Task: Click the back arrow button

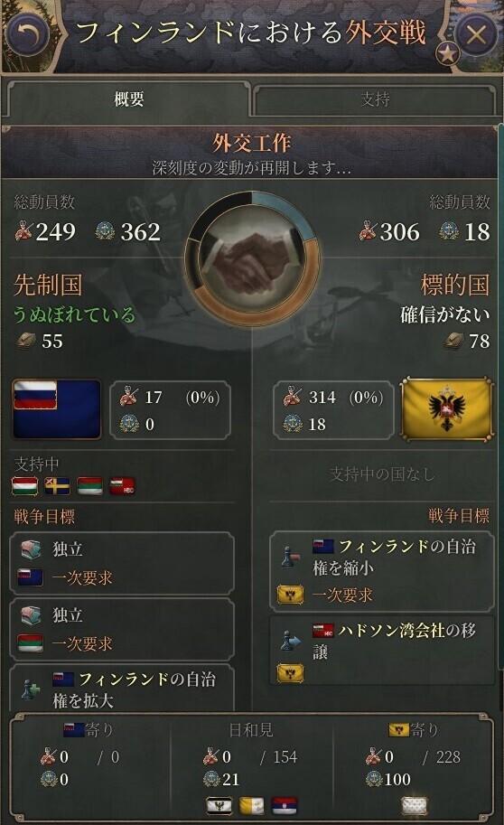Action: (x=29, y=34)
